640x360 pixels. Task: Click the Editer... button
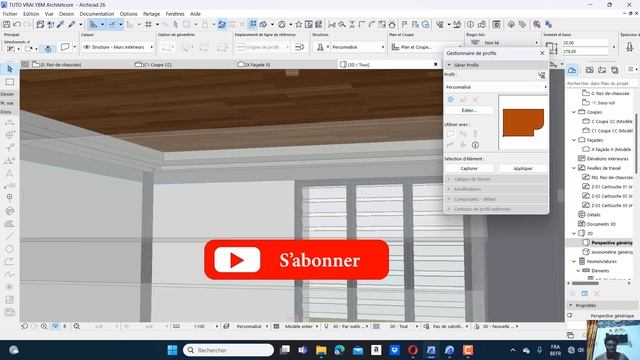(x=469, y=111)
